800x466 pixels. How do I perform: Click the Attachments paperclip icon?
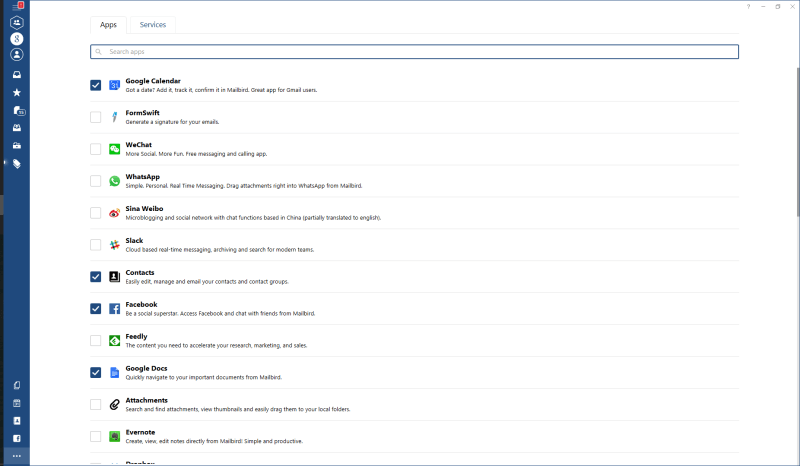point(114,404)
